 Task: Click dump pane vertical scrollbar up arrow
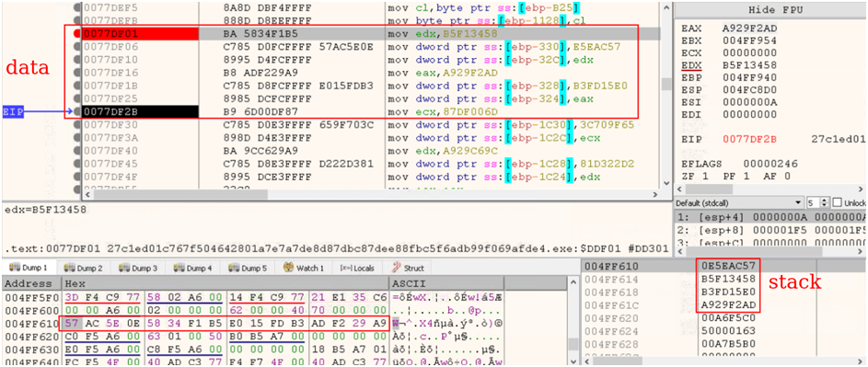pos(574,283)
